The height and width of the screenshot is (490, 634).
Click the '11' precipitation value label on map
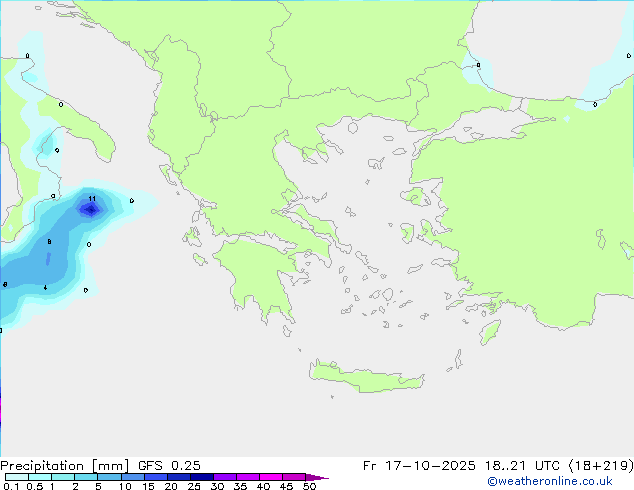tap(92, 199)
